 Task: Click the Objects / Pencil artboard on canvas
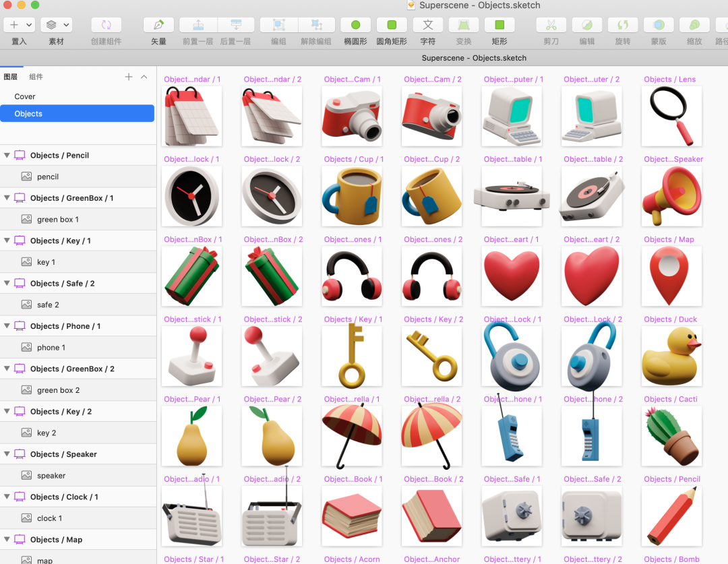coord(671,515)
